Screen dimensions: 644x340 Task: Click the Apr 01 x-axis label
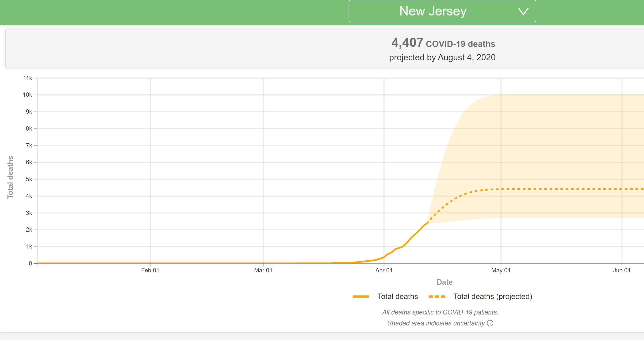click(384, 270)
